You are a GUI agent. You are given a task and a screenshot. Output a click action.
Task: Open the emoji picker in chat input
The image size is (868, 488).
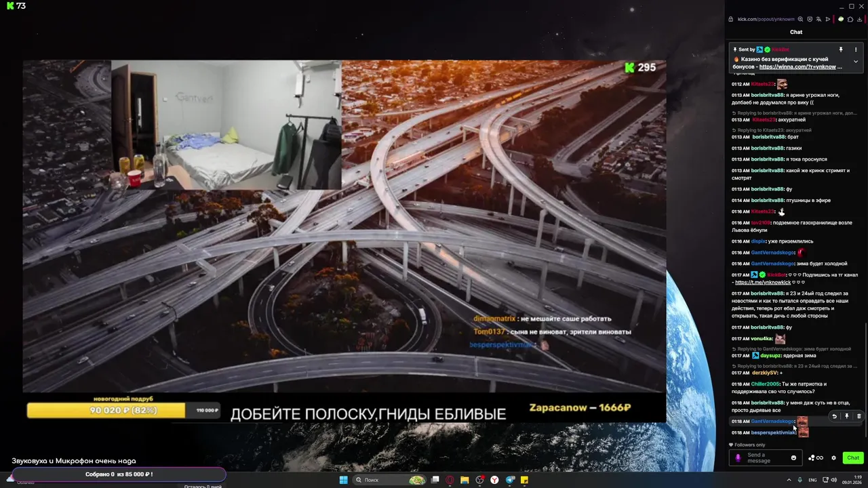coord(793,458)
